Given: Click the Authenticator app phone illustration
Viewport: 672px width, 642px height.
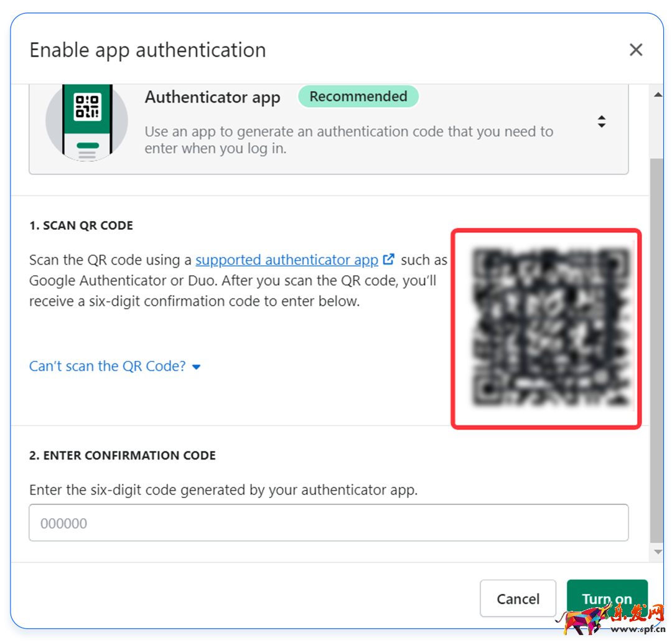Looking at the screenshot, I should pyautogui.click(x=87, y=123).
